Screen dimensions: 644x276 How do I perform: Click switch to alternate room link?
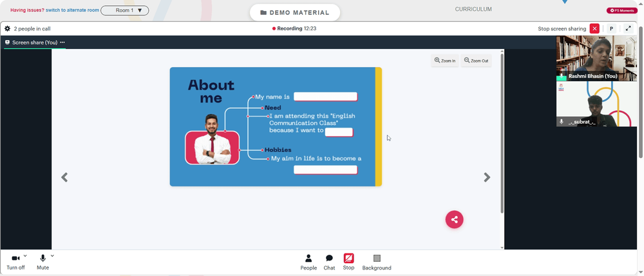coord(72,10)
